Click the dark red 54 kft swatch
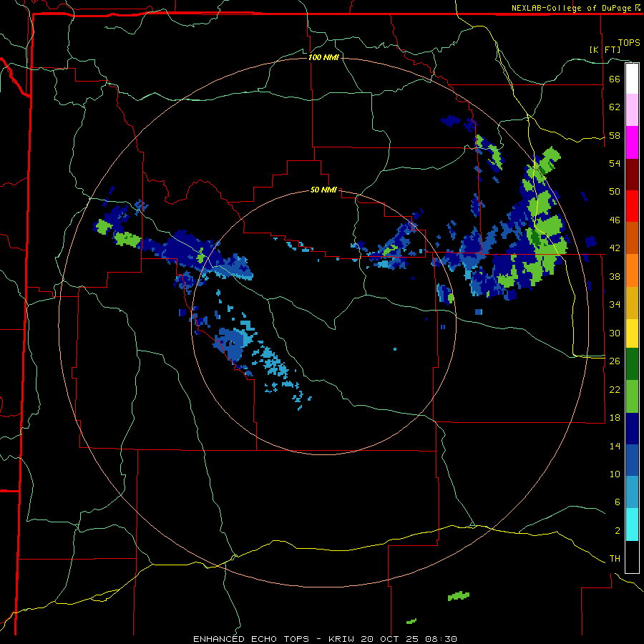This screenshot has height=644, width=644. 632,175
